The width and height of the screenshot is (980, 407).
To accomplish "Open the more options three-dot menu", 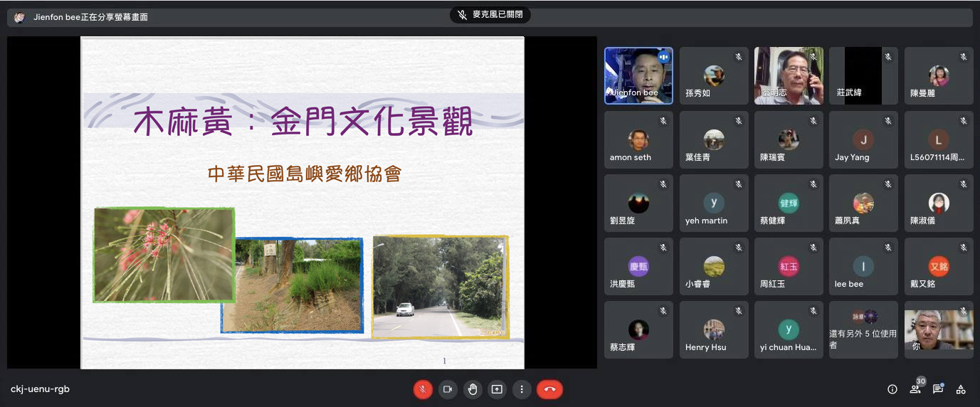I will pyautogui.click(x=522, y=389).
